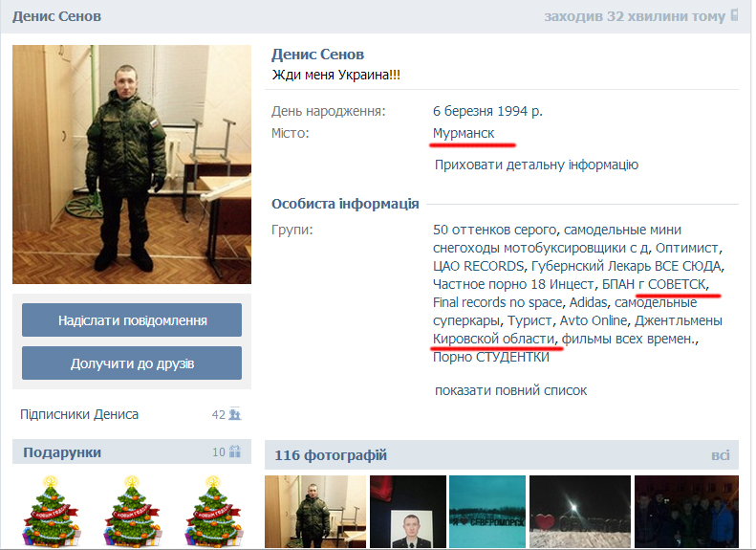Open the ID portrait photo thumbnail
756x550 pixels.
tap(408, 512)
